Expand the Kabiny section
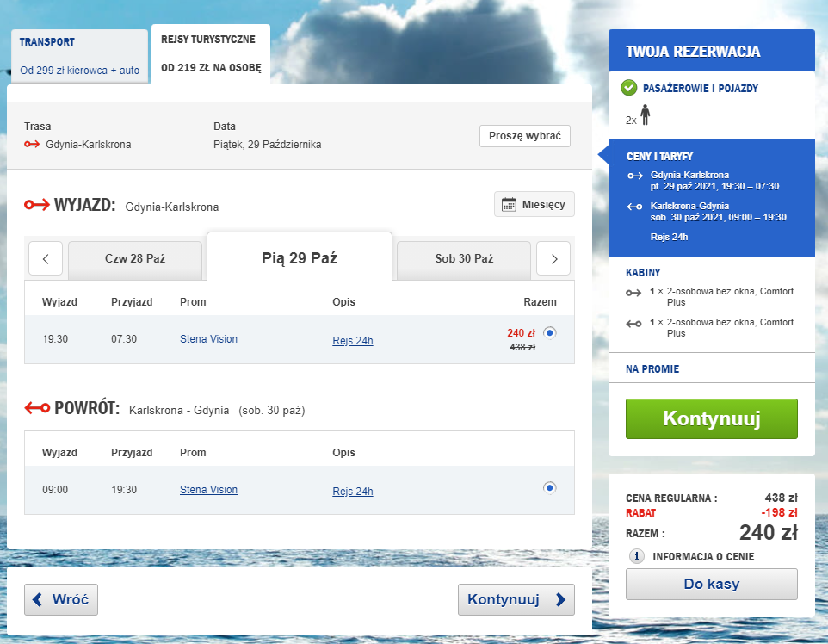 click(x=643, y=272)
